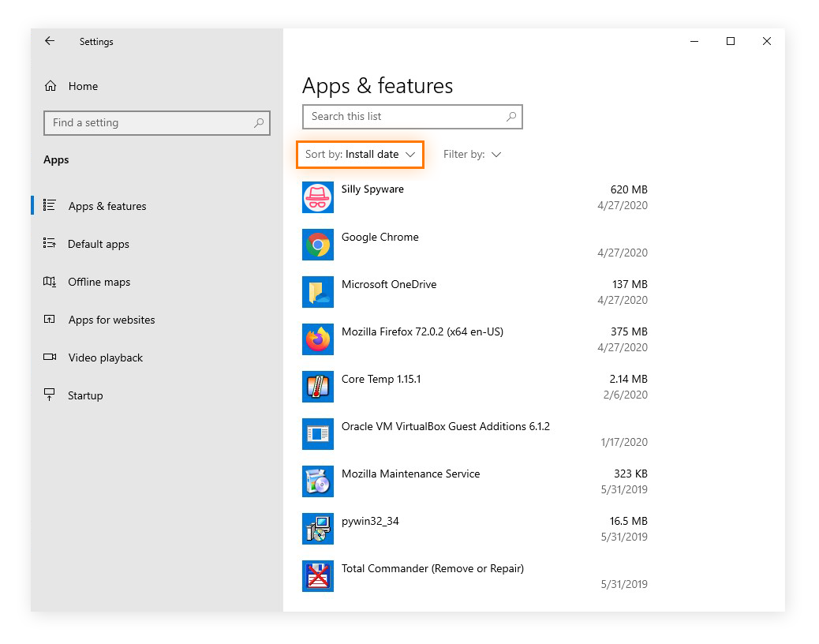This screenshot has height=644, width=819.
Task: Click the Mozilla Firefox app icon
Action: (x=317, y=339)
